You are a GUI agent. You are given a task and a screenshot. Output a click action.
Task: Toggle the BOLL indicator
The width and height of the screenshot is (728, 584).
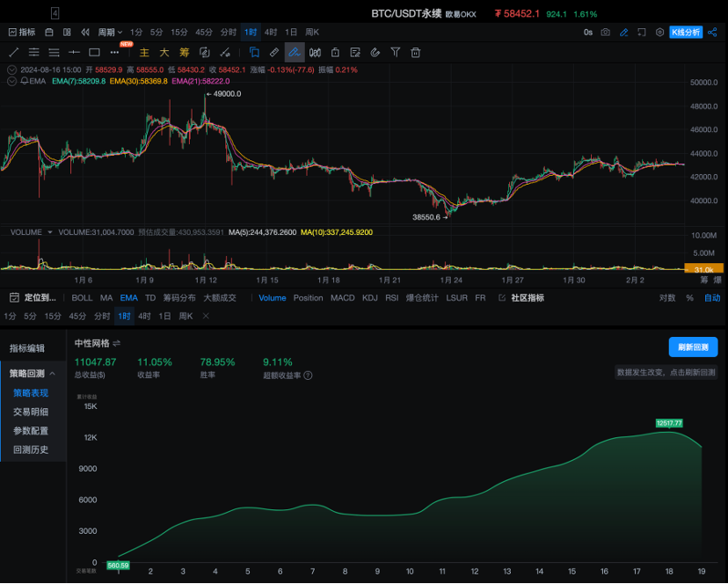tap(82, 298)
